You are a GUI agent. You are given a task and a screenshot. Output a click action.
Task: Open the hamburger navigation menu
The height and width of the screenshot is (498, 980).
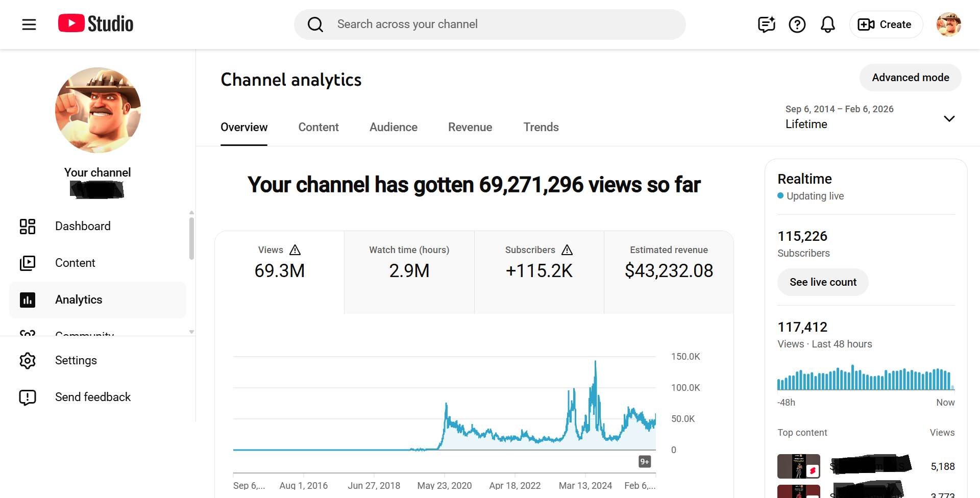[x=29, y=24]
